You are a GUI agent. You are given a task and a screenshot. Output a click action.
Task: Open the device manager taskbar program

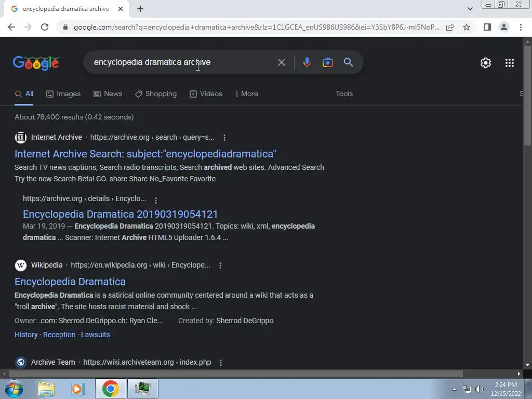coord(142,389)
